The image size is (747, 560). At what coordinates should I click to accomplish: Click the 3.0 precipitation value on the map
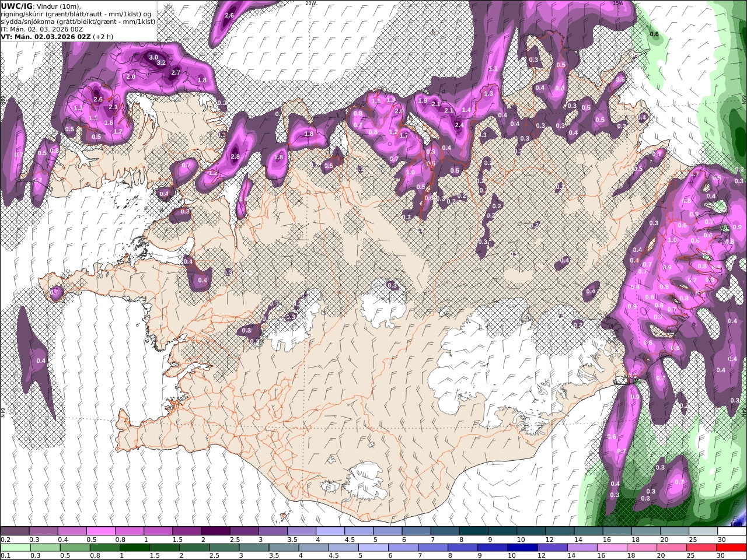coord(153,58)
